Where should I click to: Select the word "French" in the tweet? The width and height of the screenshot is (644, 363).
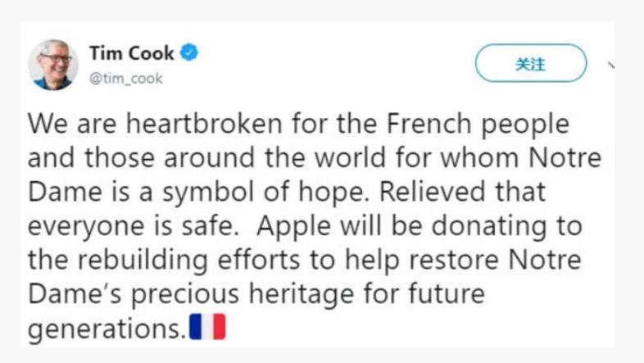[x=419, y=125]
